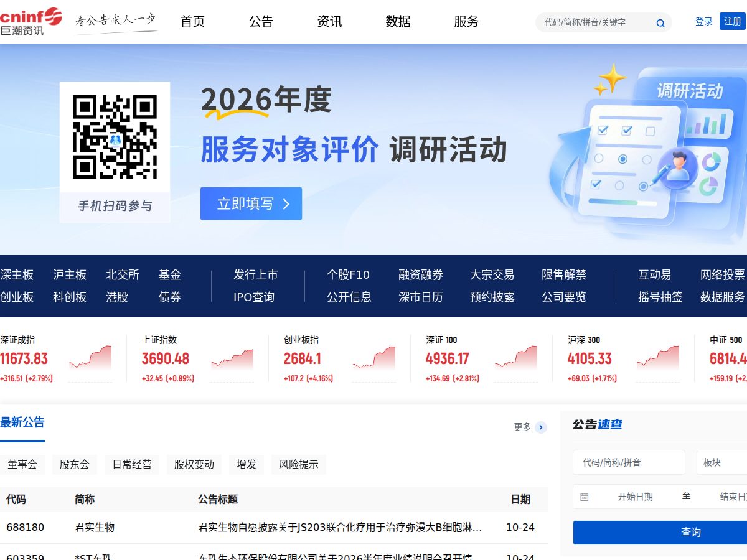This screenshot has width=747, height=560.
Task: Open 个股F10 link
Action: pos(348,274)
